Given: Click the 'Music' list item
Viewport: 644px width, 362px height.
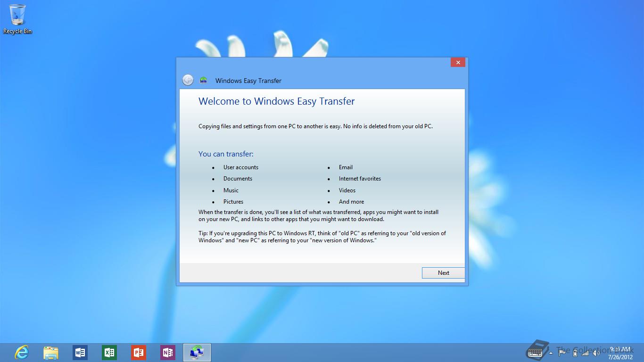Looking at the screenshot, I should (x=231, y=190).
